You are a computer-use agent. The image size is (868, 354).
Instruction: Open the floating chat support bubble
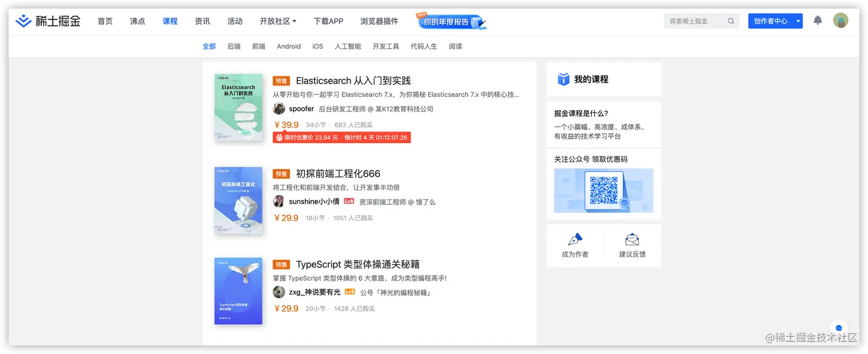[839, 328]
